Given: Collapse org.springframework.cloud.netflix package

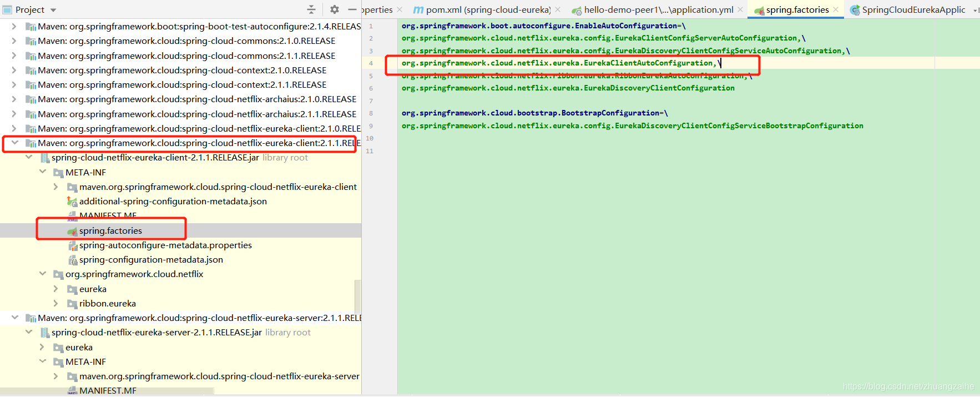Looking at the screenshot, I should [43, 274].
